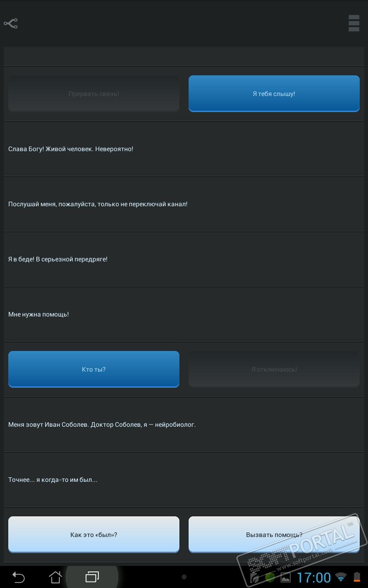Tap the leaf notification icon
This screenshot has width=368, height=588.
point(254,577)
